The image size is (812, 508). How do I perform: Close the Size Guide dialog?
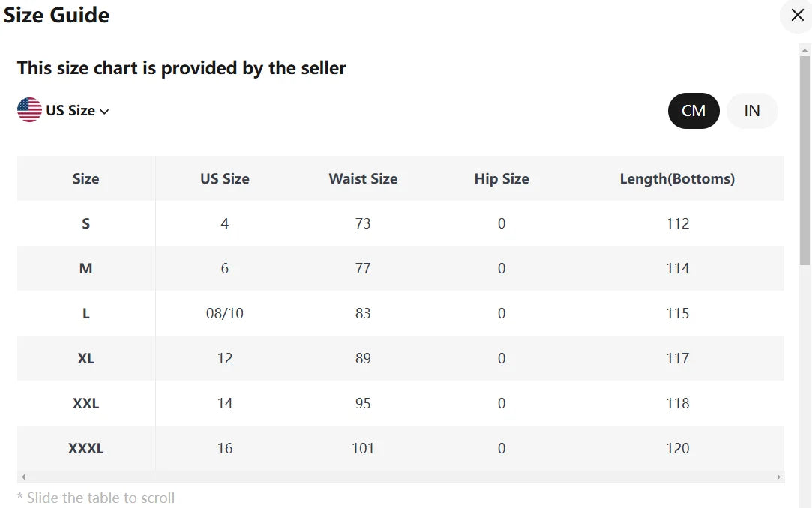797,16
